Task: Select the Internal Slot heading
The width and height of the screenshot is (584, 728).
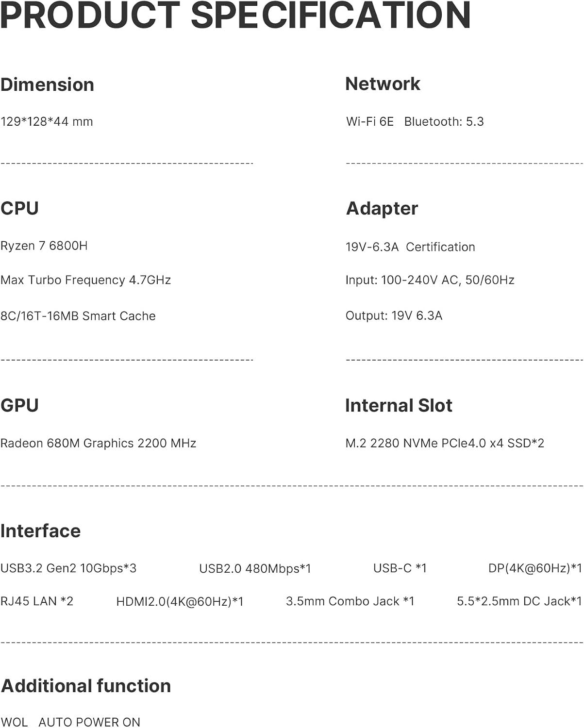Action: tap(399, 405)
